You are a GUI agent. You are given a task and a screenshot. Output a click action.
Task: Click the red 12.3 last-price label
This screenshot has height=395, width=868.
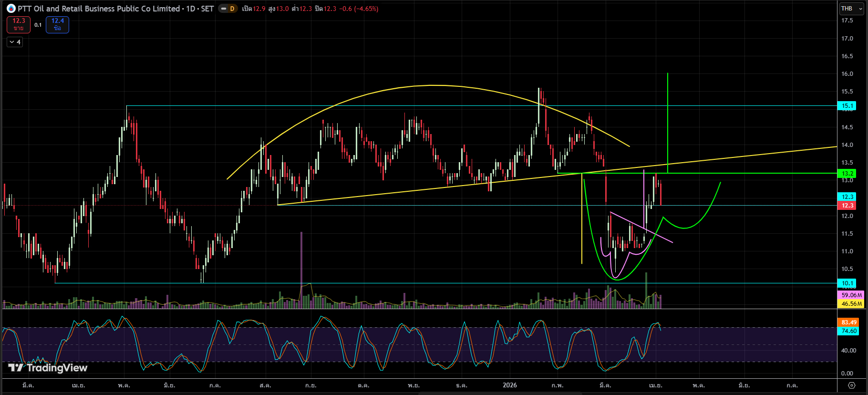847,205
